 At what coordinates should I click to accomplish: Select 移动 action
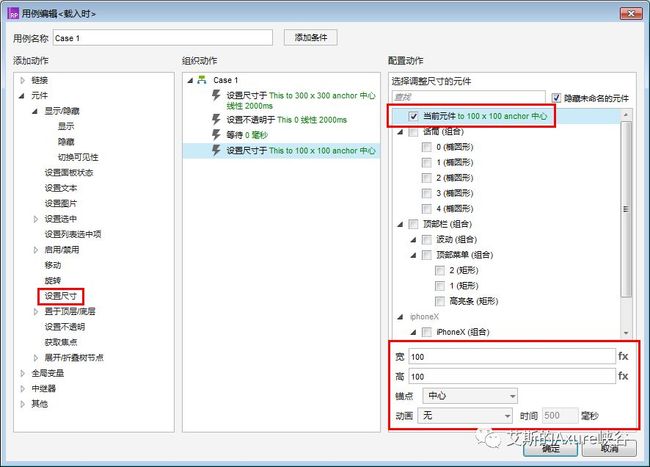(53, 265)
